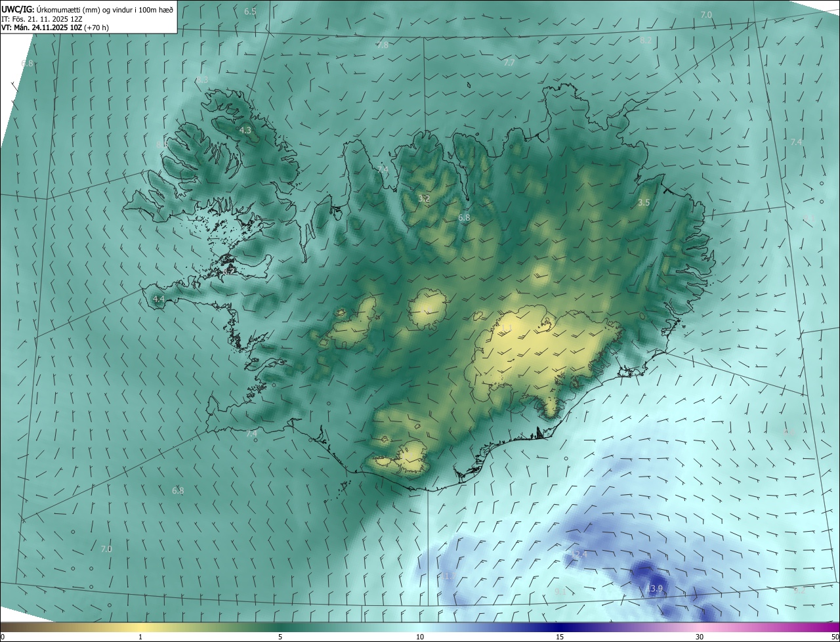Click the 0 tick on the color scale
Viewport: 840px width, 642px height.
point(3,637)
